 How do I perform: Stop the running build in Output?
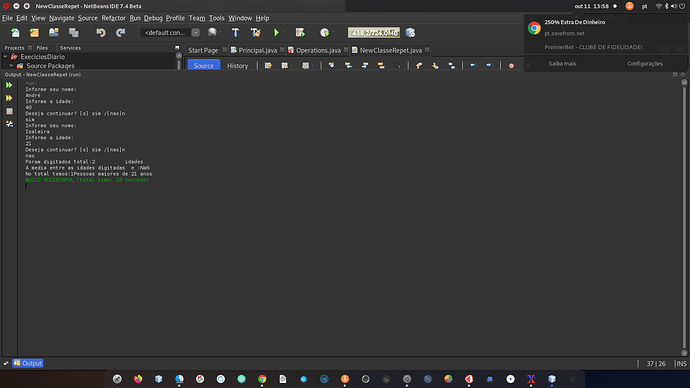click(x=9, y=111)
